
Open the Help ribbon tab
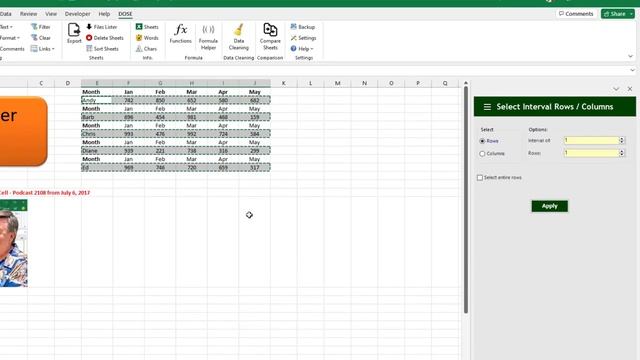point(104,14)
